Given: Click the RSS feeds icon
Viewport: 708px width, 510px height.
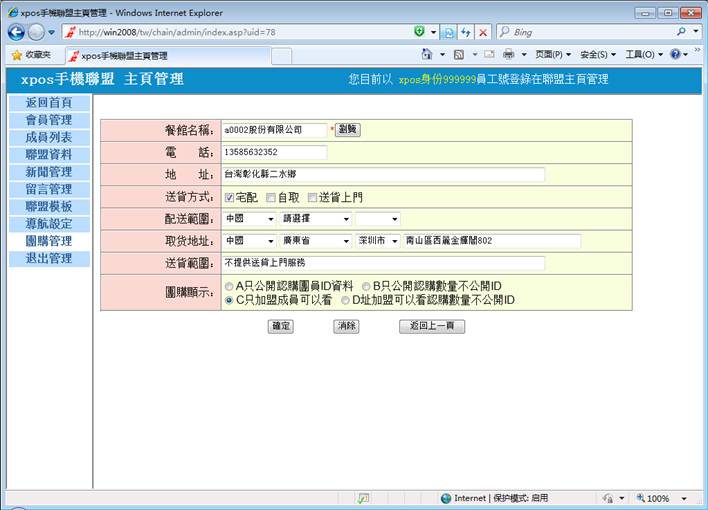Looking at the screenshot, I should click(x=459, y=54).
